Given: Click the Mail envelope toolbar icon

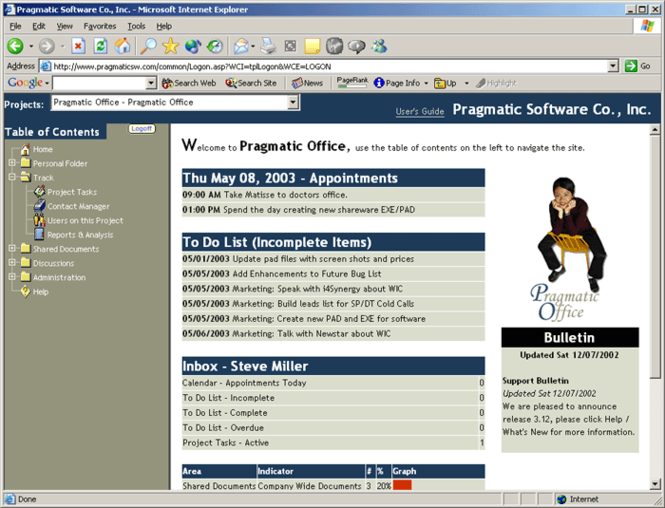Looking at the screenshot, I should (241, 46).
